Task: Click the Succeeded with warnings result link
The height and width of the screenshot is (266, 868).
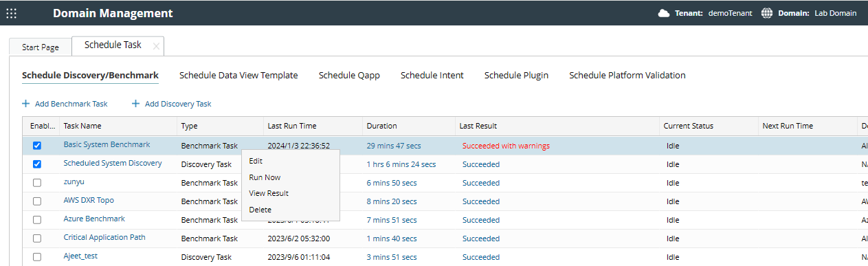Action: tap(506, 146)
